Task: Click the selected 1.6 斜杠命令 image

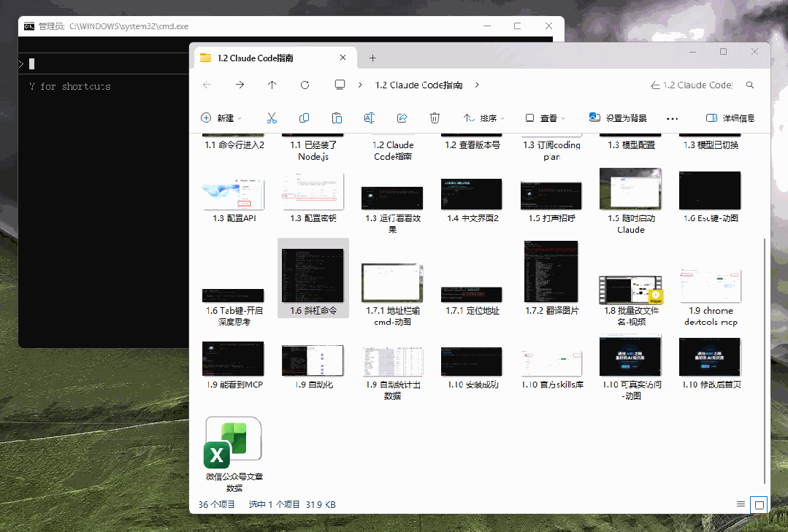Action: [x=313, y=278]
